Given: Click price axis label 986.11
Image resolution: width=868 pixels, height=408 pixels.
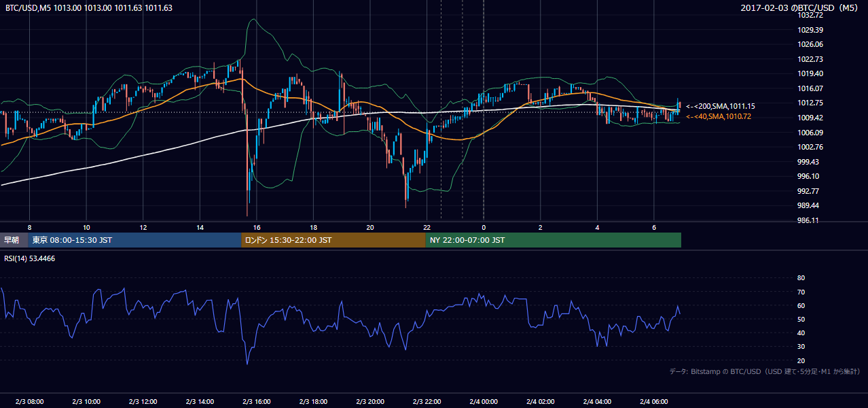Looking at the screenshot, I should click(808, 220).
